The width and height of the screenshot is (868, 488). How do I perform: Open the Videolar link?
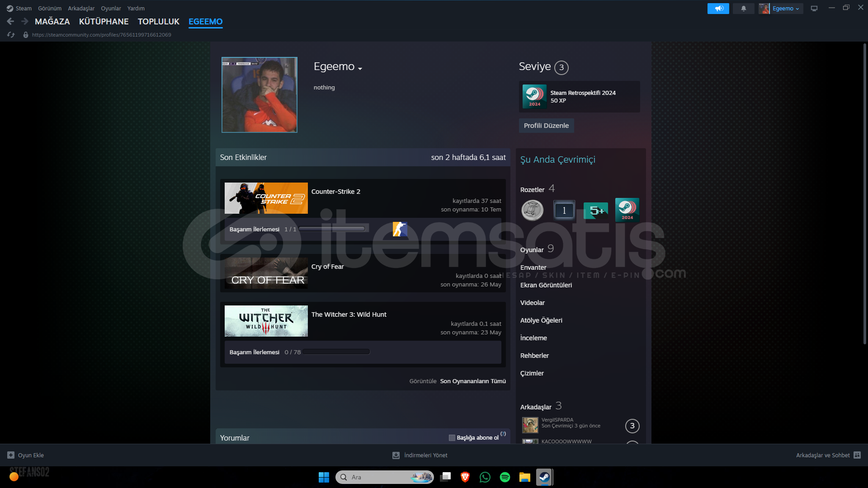pyautogui.click(x=533, y=302)
